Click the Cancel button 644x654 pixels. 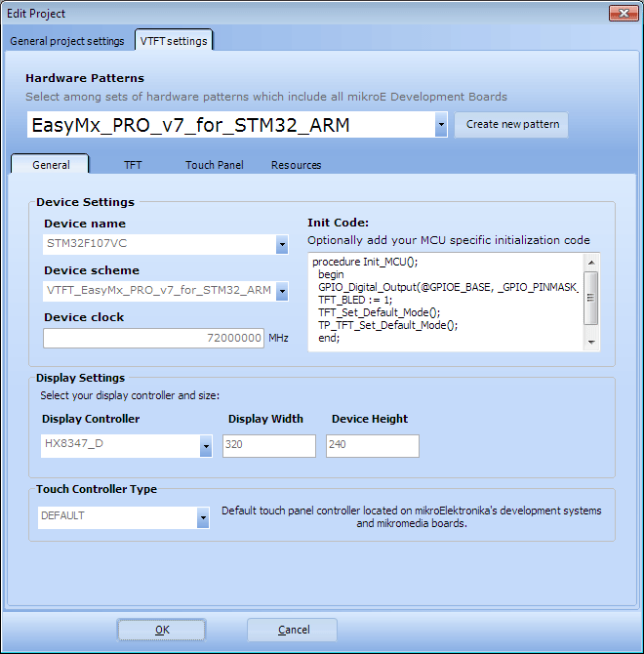coord(292,630)
